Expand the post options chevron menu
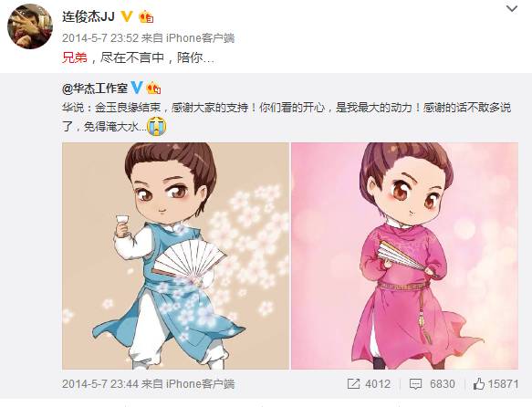This screenshot has height=407, width=532. coord(512,9)
